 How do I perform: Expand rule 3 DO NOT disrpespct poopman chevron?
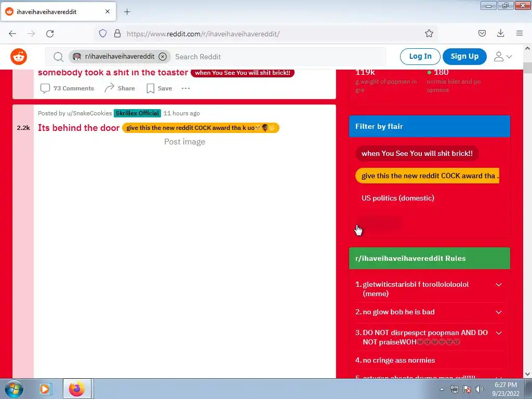click(x=499, y=333)
